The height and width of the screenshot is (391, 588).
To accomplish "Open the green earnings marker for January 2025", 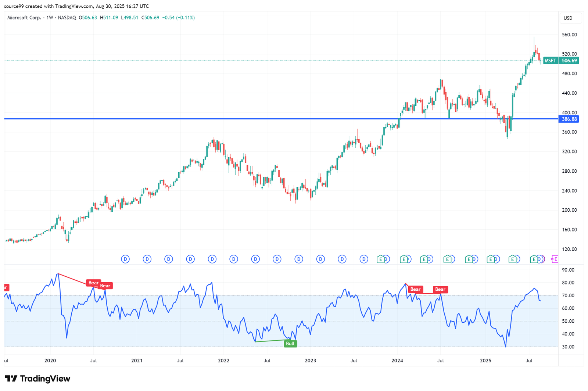I will click(490, 259).
